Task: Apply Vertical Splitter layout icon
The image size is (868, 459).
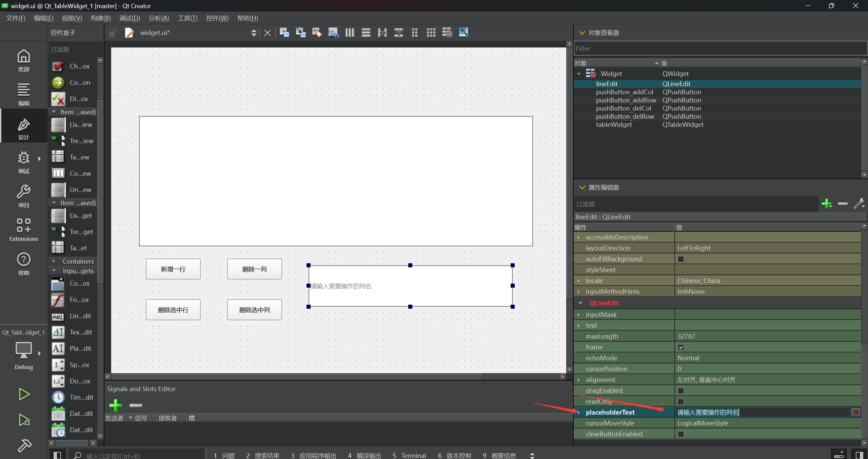Action: 398,33
